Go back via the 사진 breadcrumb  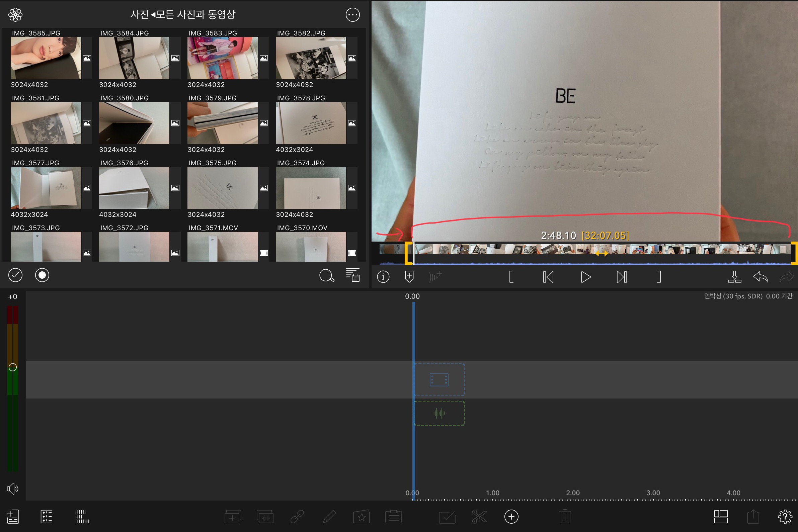[x=140, y=14]
